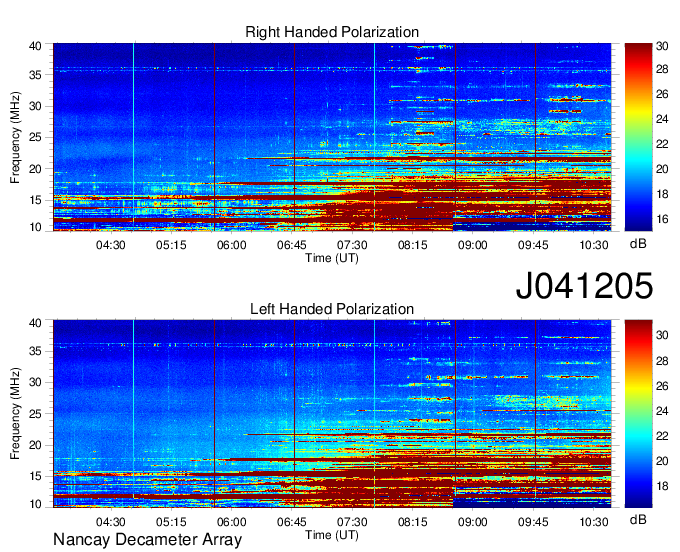This screenshot has width=680, height=552.
Task: Click the 18 dB value on Left Handed color bar
Action: [x=662, y=486]
